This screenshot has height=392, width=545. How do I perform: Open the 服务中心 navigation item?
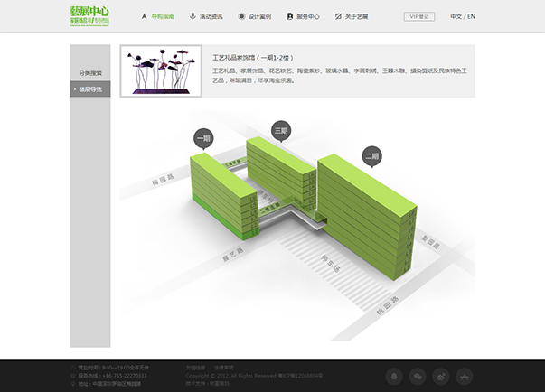pos(303,16)
